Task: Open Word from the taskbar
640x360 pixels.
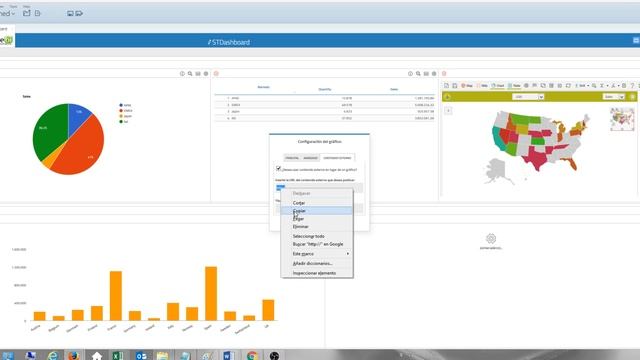Action: (228, 356)
